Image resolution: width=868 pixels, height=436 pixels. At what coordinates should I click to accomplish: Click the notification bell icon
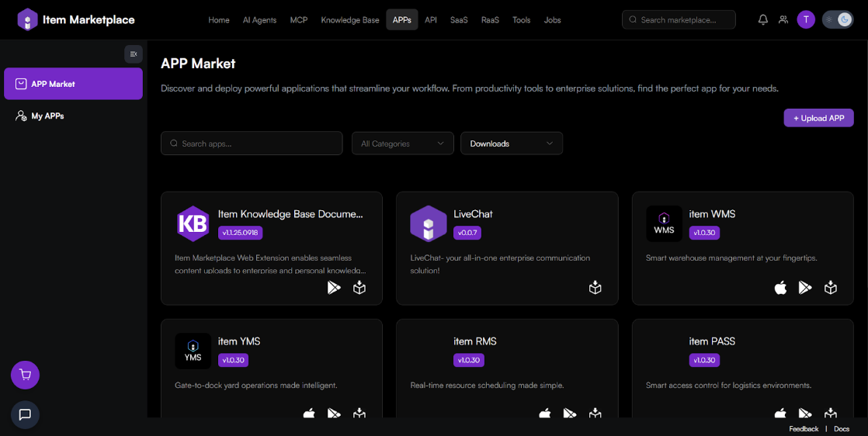click(x=762, y=20)
